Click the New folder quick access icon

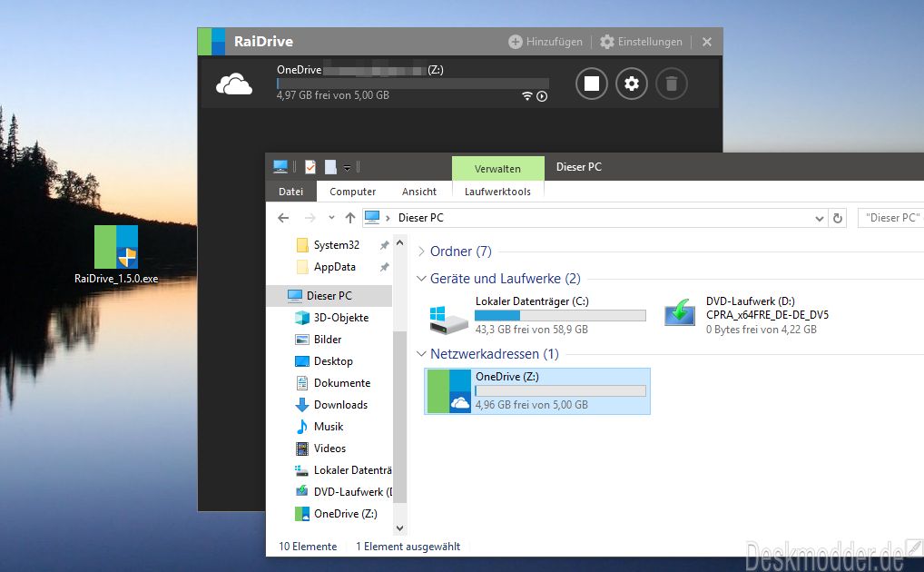pyautogui.click(x=330, y=167)
